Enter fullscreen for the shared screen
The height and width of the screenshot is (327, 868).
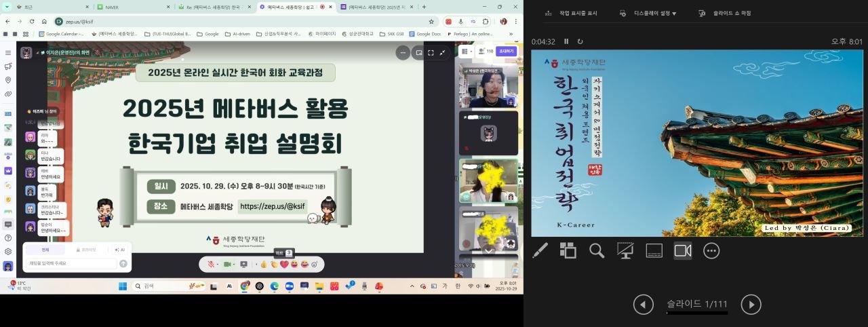coord(431,53)
